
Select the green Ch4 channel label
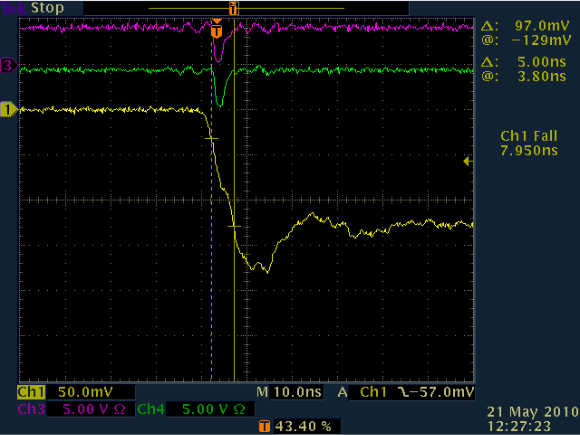[151, 409]
